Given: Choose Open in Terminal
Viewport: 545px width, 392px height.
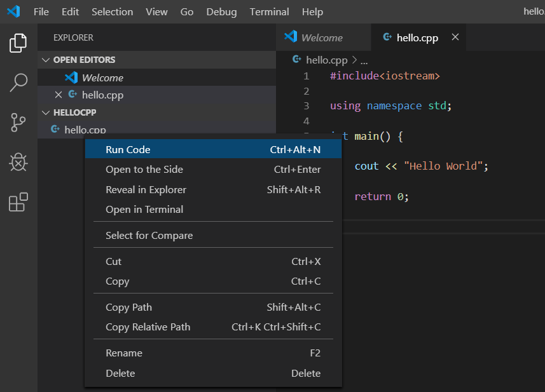Looking at the screenshot, I should [213, 210].
